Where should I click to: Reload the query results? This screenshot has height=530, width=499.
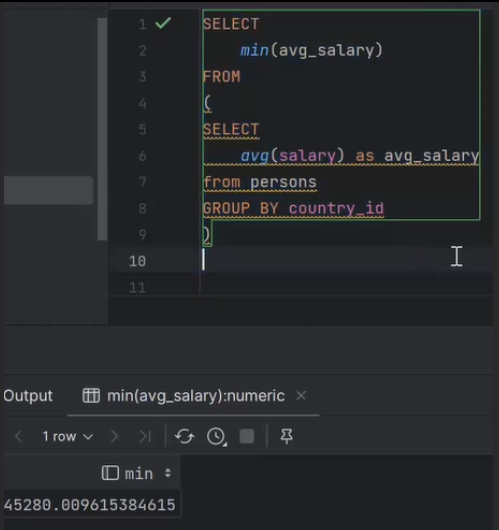pos(184,436)
